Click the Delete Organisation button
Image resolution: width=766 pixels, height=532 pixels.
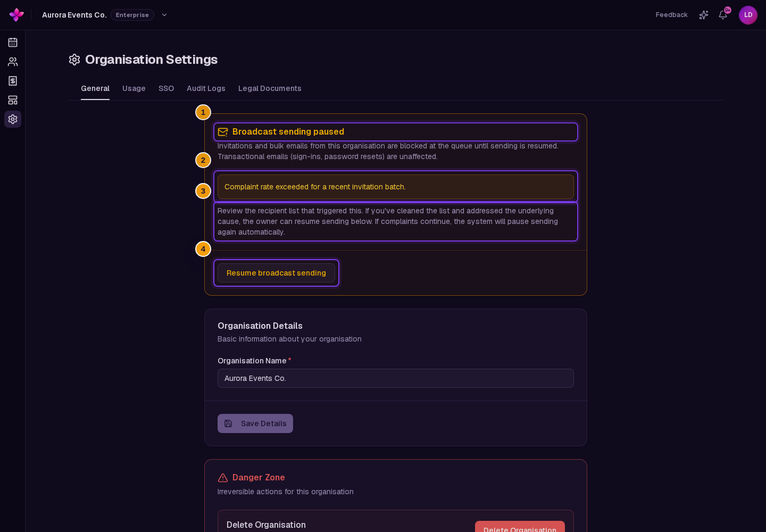point(520,527)
